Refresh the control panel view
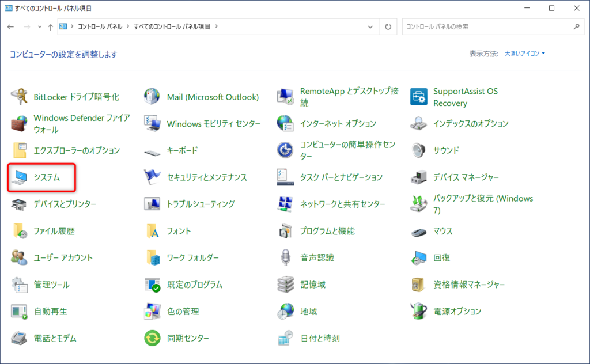 (388, 26)
